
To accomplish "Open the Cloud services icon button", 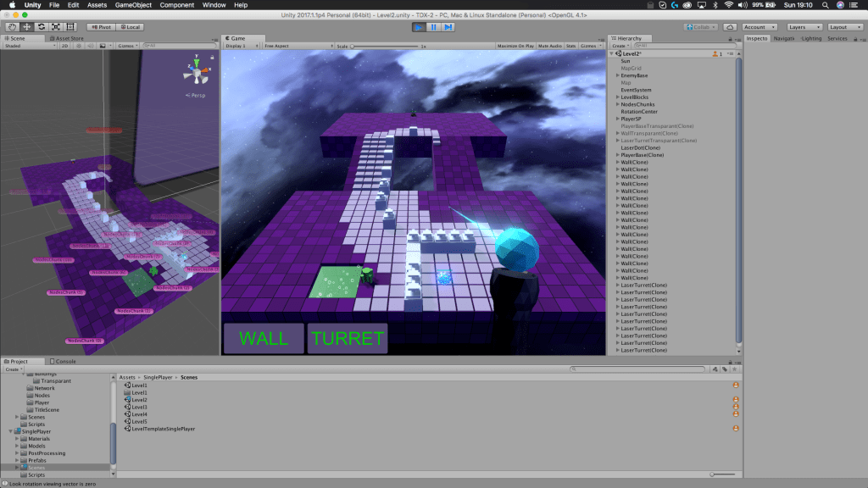I will 730,27.
